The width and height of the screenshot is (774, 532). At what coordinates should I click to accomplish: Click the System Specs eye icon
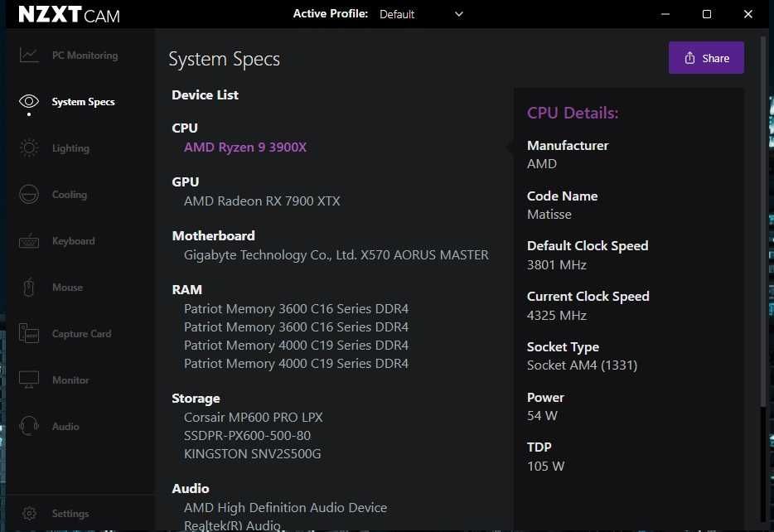(x=29, y=101)
